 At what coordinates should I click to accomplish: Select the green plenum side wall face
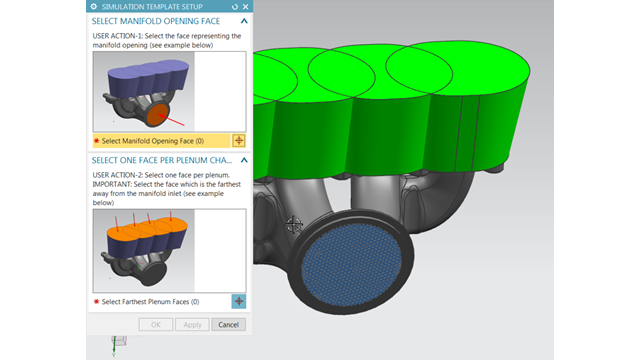[392, 135]
